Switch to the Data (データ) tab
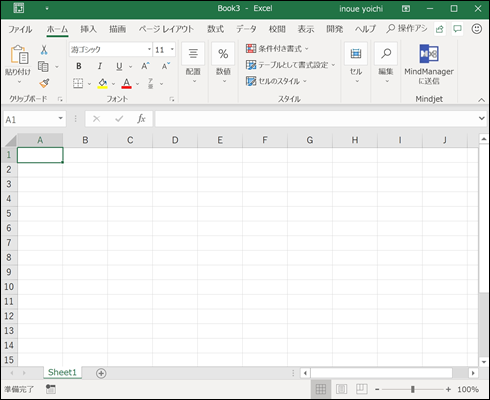Screen dimensions: 490x400 click(x=246, y=29)
